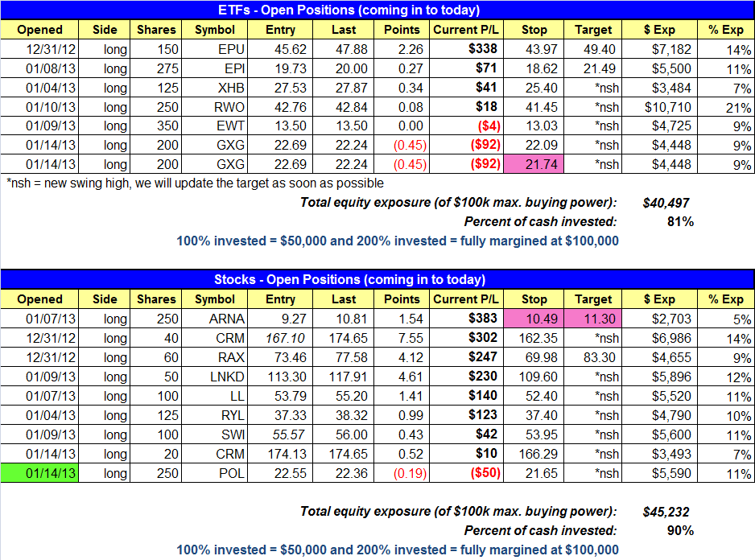Select XHB symbol cell

point(215,88)
